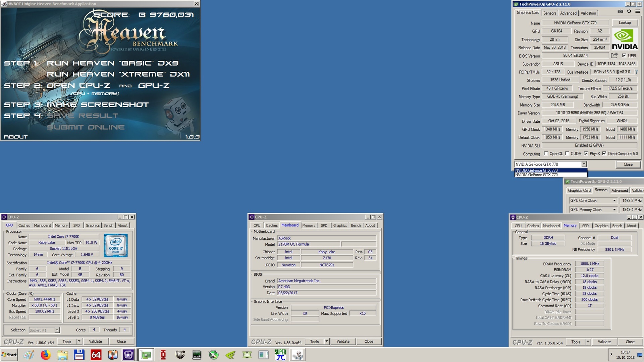The image size is (644, 362).
Task: Click RUN HEAVEN "XTREME" DX11
Action: [118, 74]
